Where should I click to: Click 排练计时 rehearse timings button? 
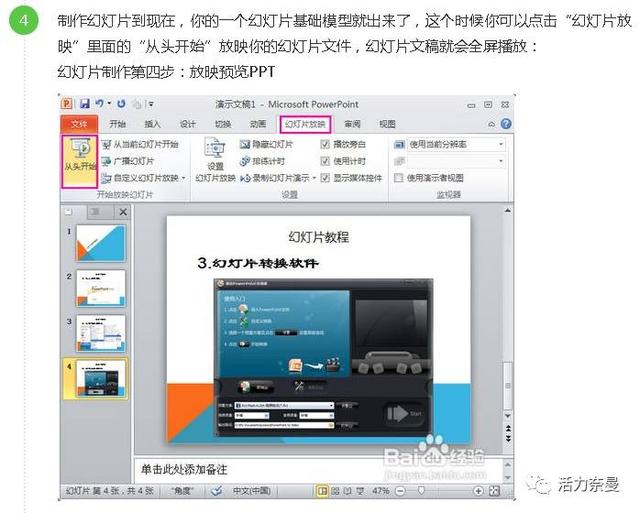(262, 161)
